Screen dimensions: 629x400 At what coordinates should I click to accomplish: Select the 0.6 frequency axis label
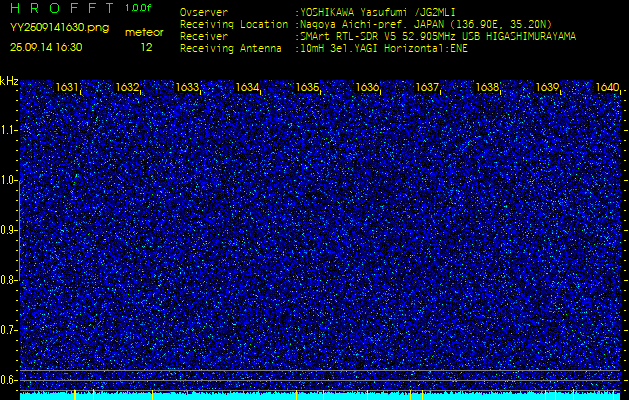click(8, 380)
